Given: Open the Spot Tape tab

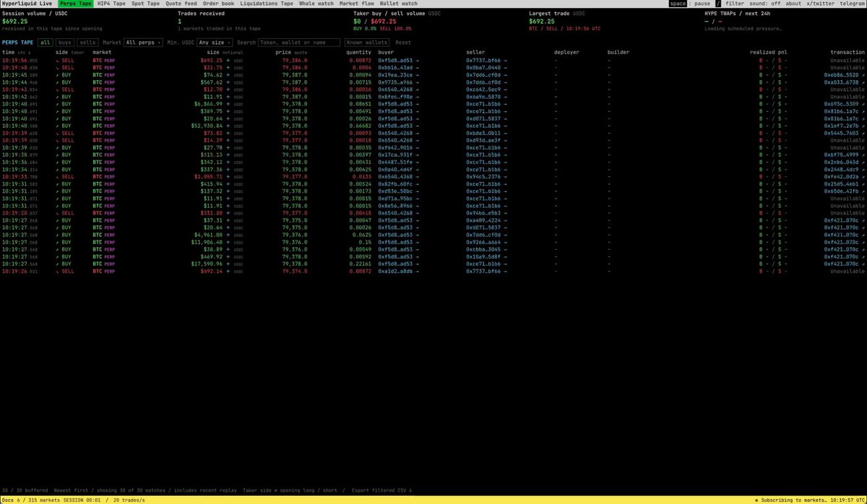Looking at the screenshot, I should [x=146, y=4].
